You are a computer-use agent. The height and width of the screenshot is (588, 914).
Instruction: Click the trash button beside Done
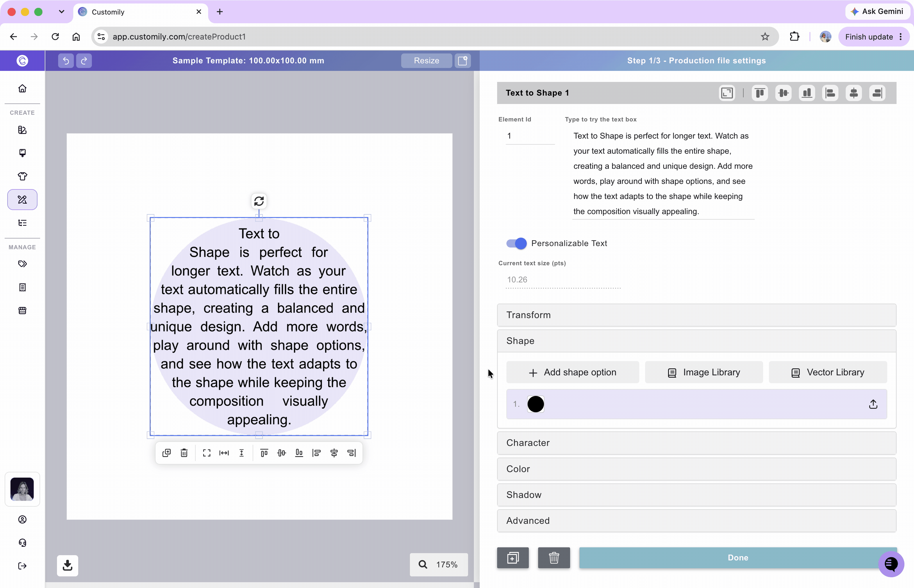click(x=554, y=557)
